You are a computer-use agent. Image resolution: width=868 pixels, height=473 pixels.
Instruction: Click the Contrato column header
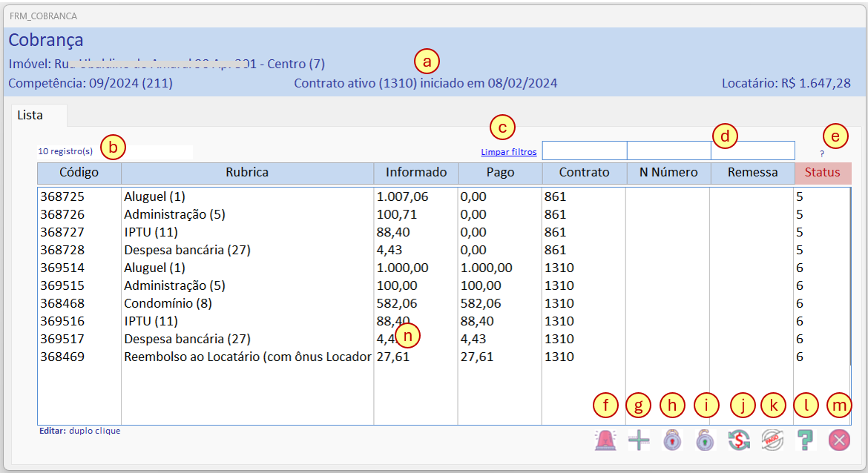point(585,173)
